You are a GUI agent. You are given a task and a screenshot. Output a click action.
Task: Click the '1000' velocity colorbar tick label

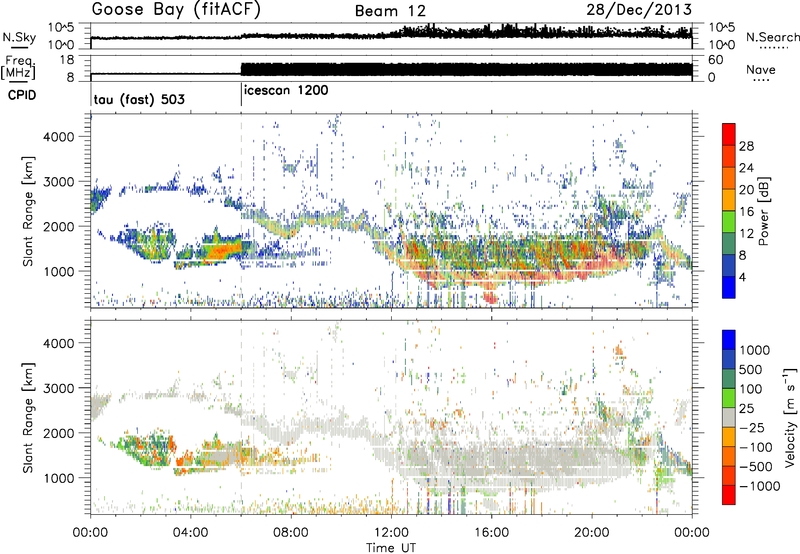point(755,350)
